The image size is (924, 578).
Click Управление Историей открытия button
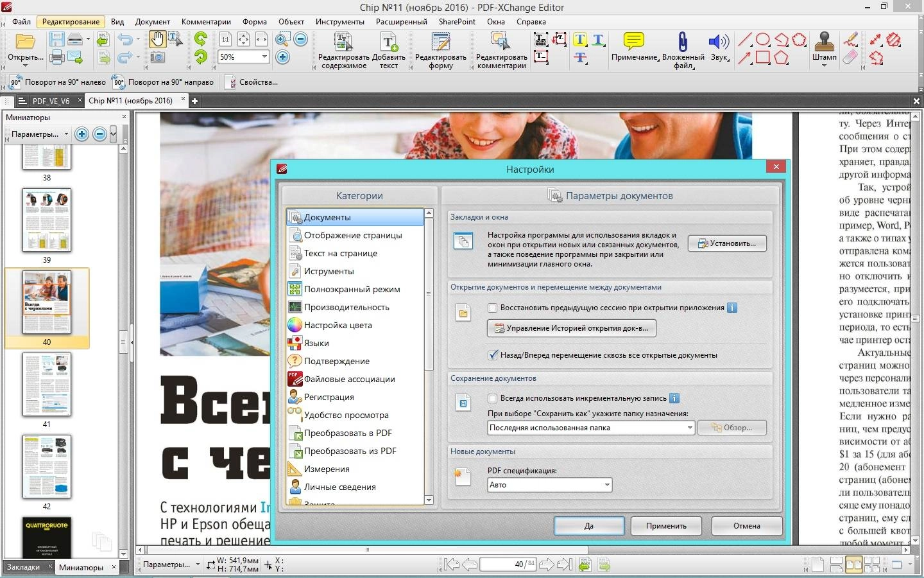(572, 328)
